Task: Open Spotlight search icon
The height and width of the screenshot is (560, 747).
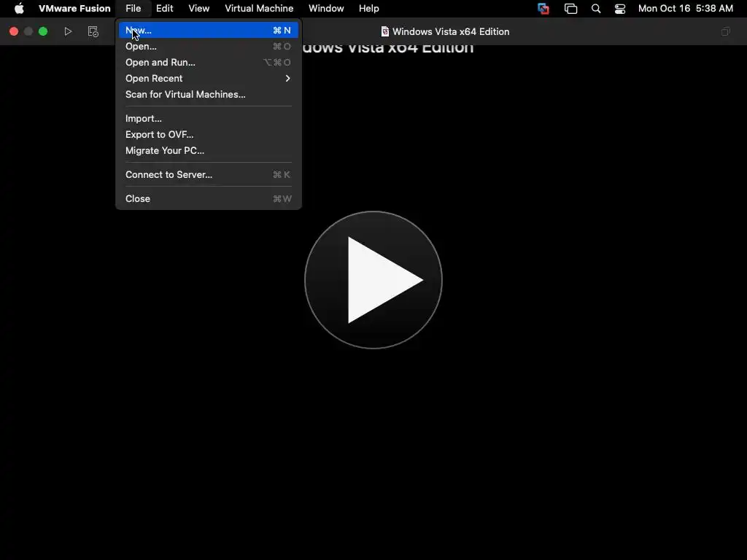Action: click(x=596, y=9)
